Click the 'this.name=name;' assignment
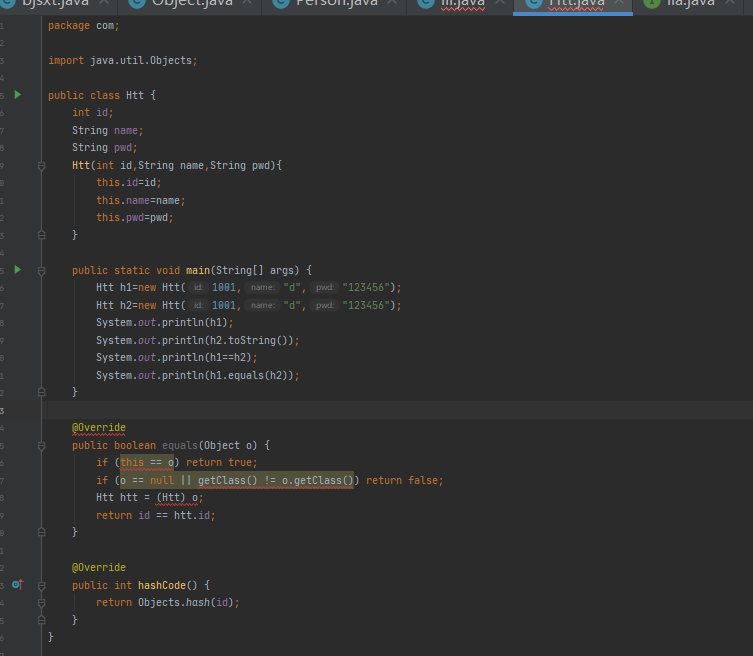This screenshot has width=753, height=656. (141, 200)
